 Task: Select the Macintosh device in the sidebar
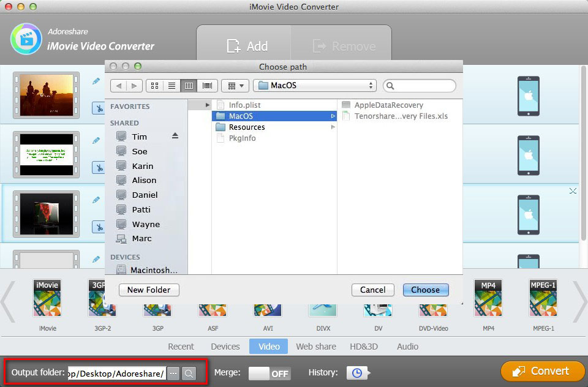146,270
